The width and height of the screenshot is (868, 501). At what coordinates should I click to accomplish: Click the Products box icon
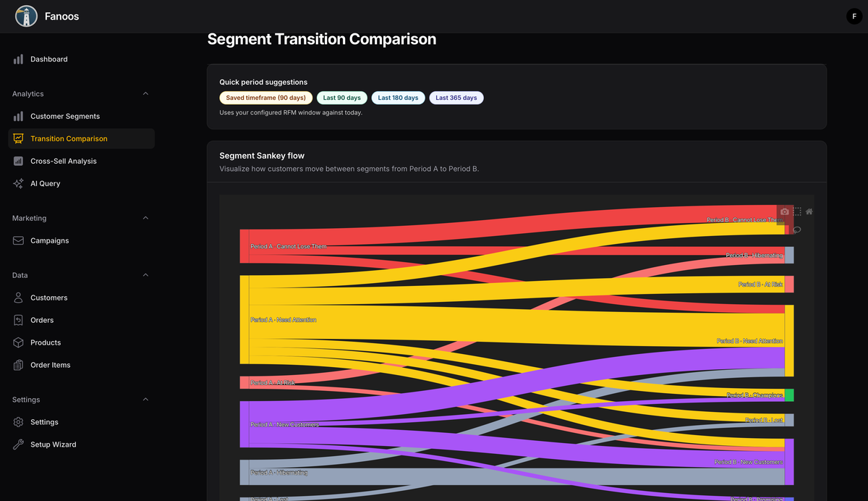click(x=18, y=342)
